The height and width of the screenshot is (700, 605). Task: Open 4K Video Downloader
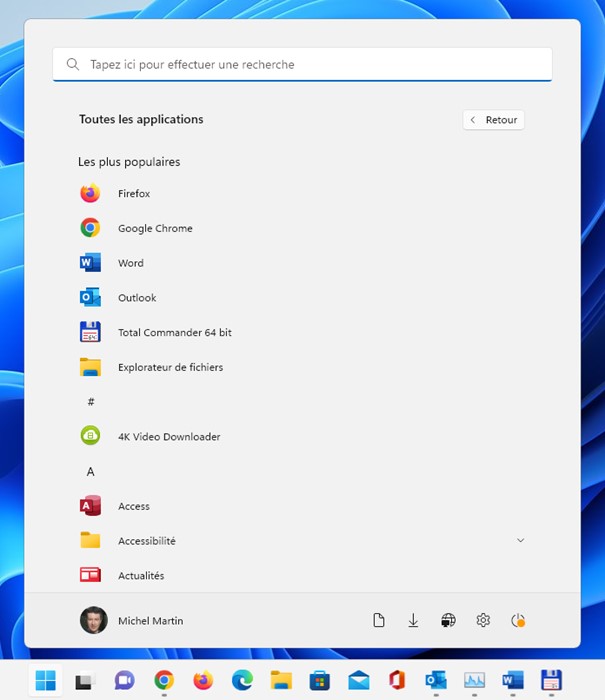168,437
